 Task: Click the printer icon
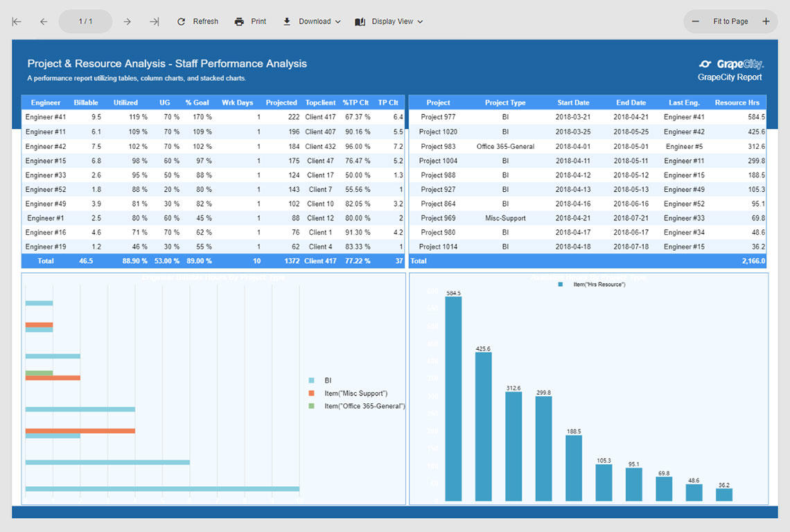239,21
